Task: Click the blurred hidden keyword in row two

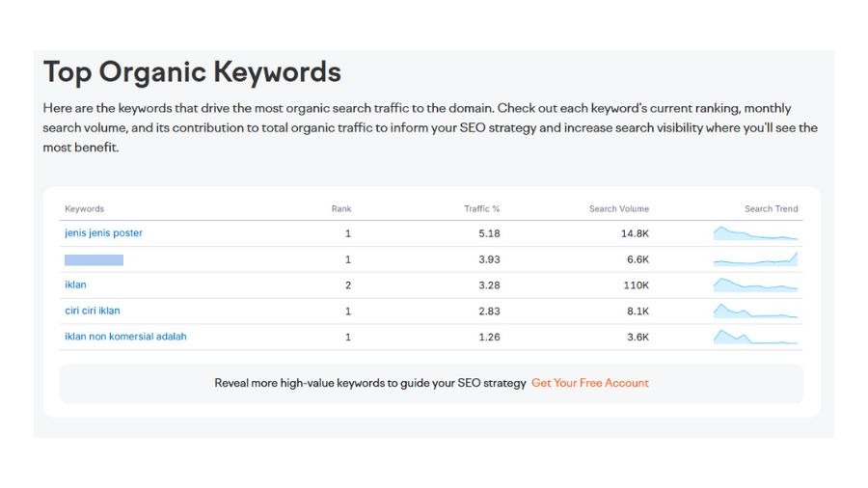Action: coord(94,259)
